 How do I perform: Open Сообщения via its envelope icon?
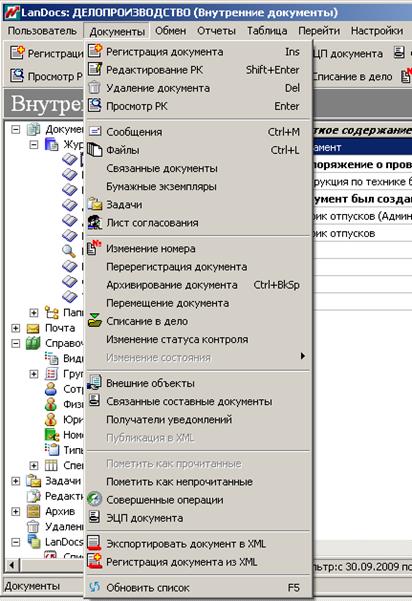click(x=95, y=131)
